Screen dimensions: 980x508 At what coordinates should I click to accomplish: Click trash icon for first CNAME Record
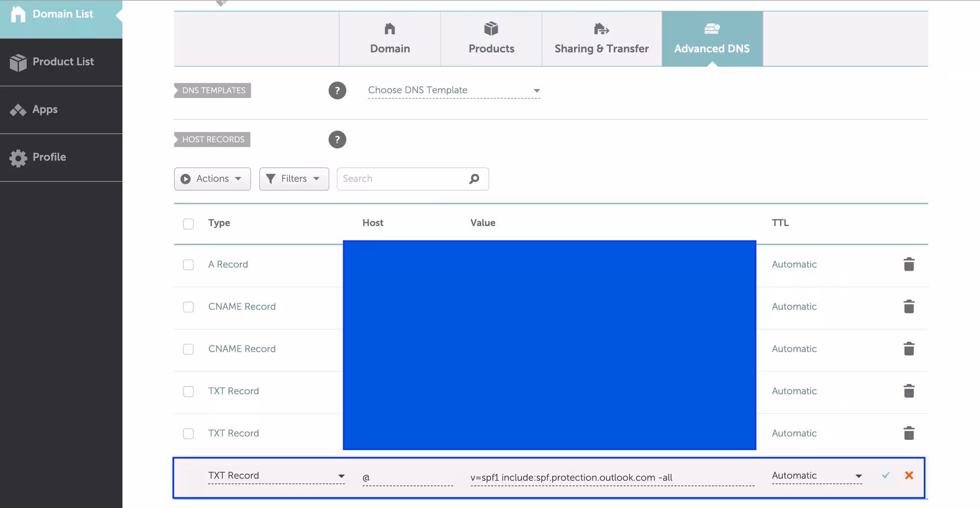(909, 306)
